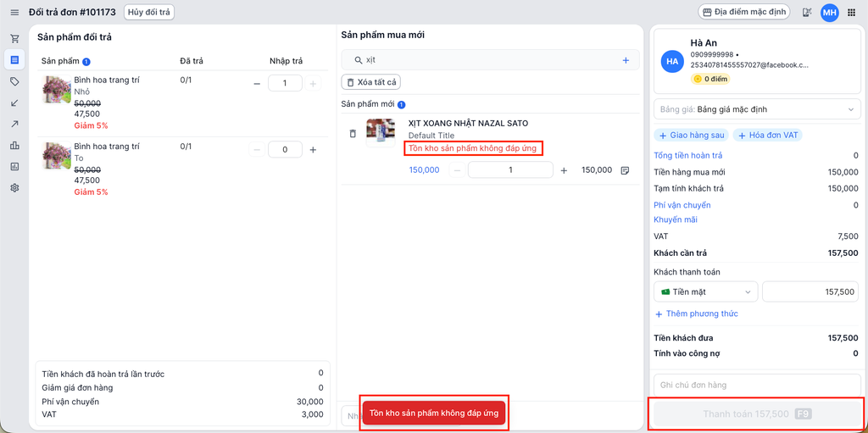Click the Giao hàng sau chip
This screenshot has height=433, width=868.
(x=691, y=135)
